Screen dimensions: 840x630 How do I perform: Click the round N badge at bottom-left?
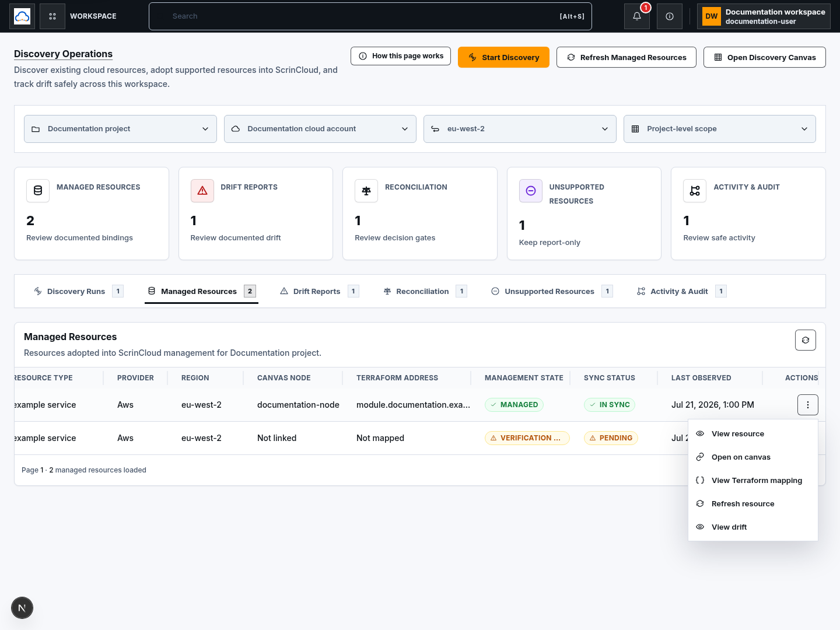coord(22,608)
